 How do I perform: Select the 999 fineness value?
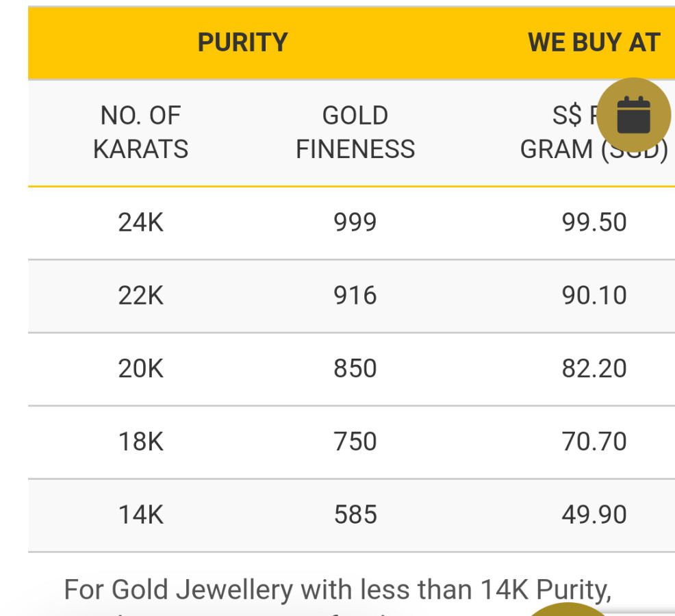pos(355,222)
